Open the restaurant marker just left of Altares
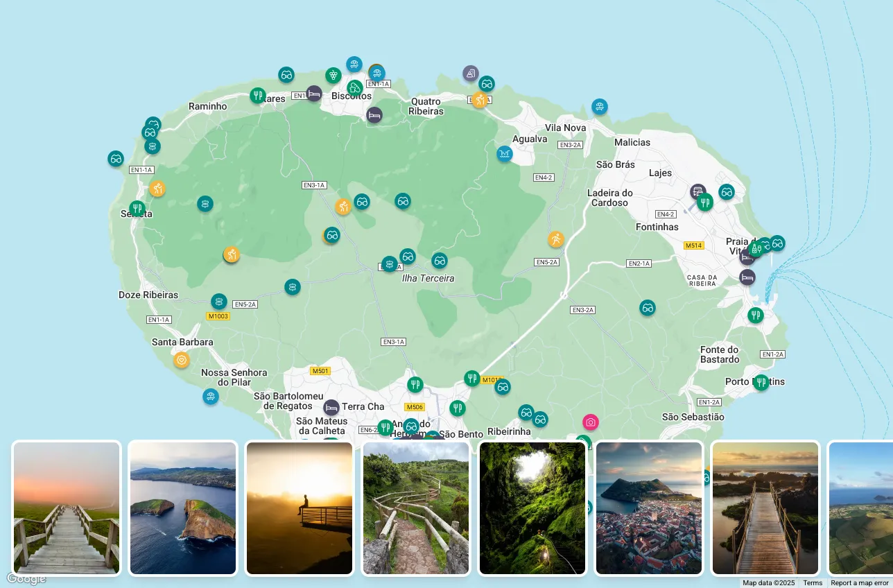Image resolution: width=893 pixels, height=588 pixels. coord(258,96)
